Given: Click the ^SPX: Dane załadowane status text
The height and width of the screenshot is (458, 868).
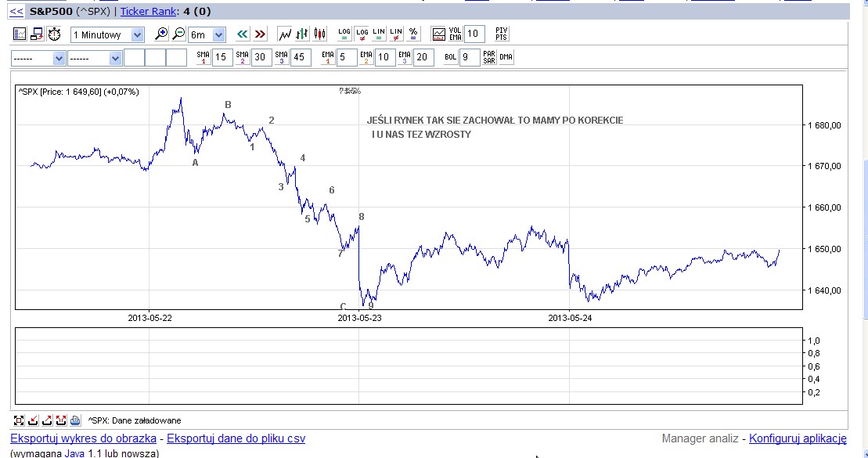Looking at the screenshot, I should click(135, 420).
